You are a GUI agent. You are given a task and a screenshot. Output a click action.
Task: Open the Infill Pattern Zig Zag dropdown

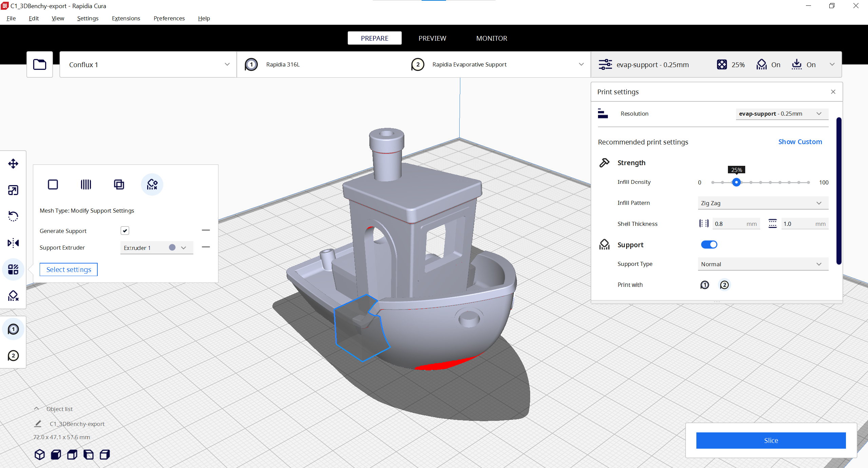(x=763, y=203)
